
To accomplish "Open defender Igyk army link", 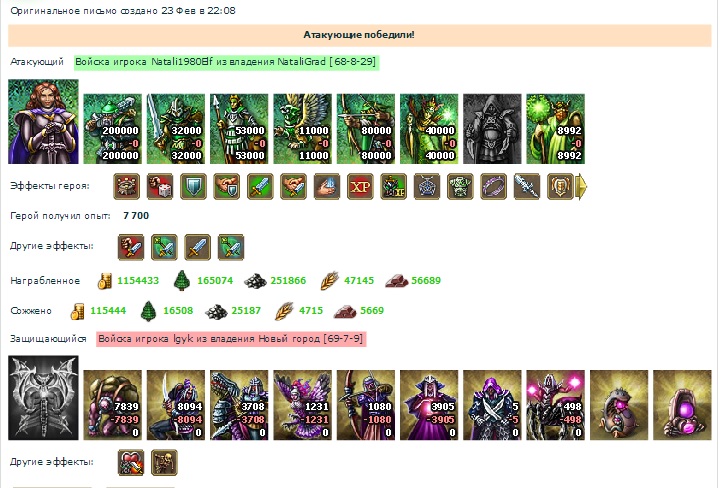I will point(231,339).
